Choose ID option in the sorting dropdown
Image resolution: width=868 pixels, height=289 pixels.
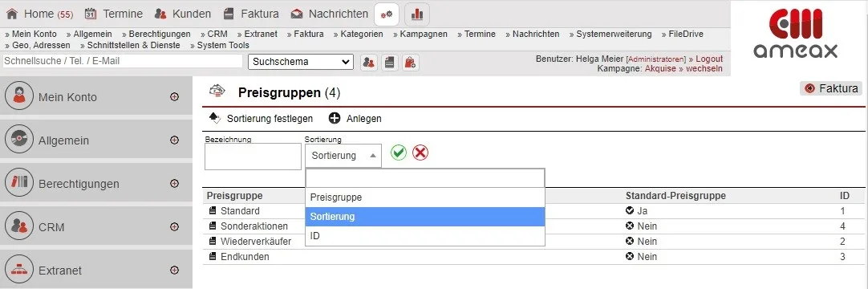click(x=425, y=236)
